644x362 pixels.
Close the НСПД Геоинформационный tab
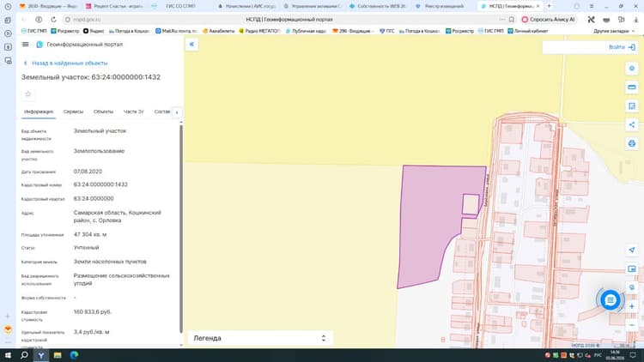[x=538, y=6]
